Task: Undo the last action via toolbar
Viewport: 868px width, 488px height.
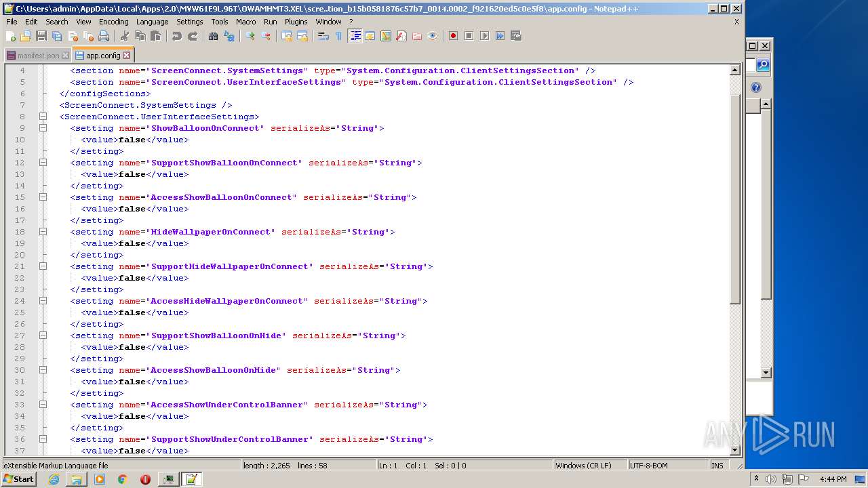Action: tap(176, 36)
